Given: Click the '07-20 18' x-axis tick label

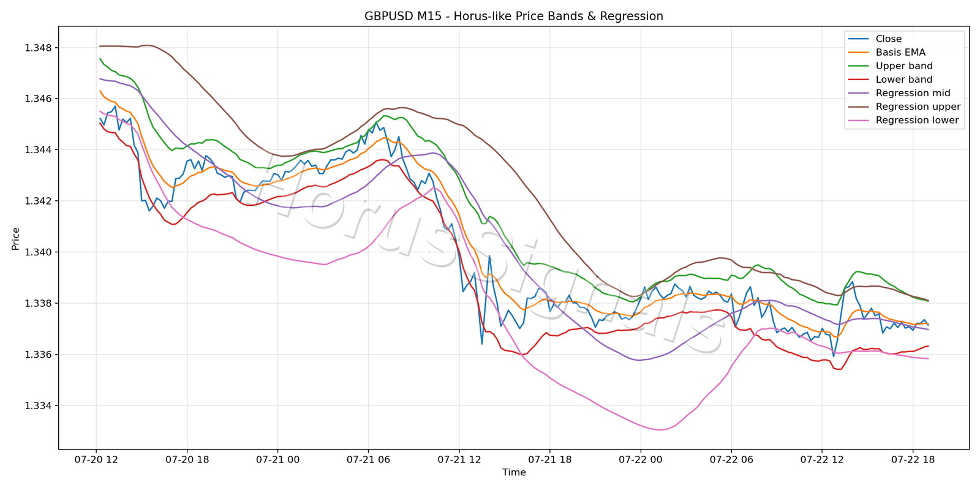Looking at the screenshot, I should 187,459.
